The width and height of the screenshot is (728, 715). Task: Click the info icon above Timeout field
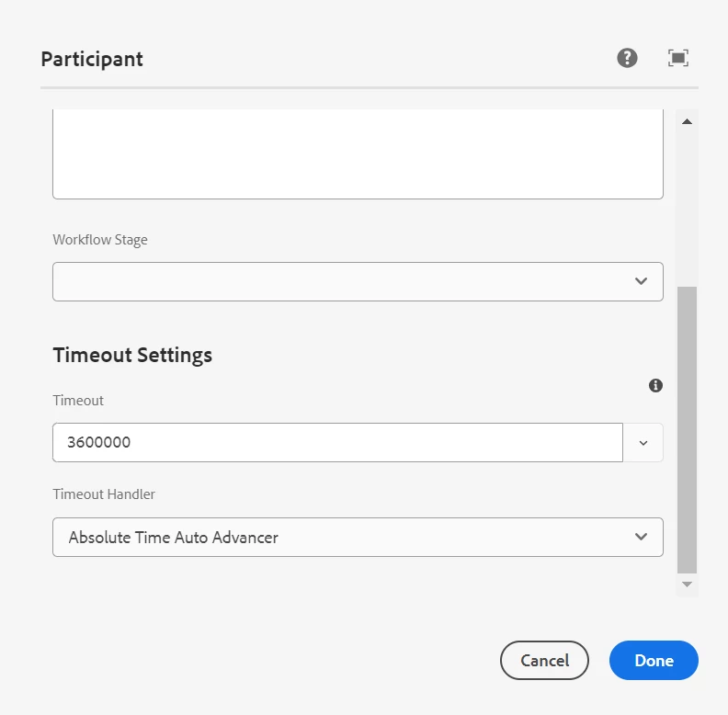(655, 386)
